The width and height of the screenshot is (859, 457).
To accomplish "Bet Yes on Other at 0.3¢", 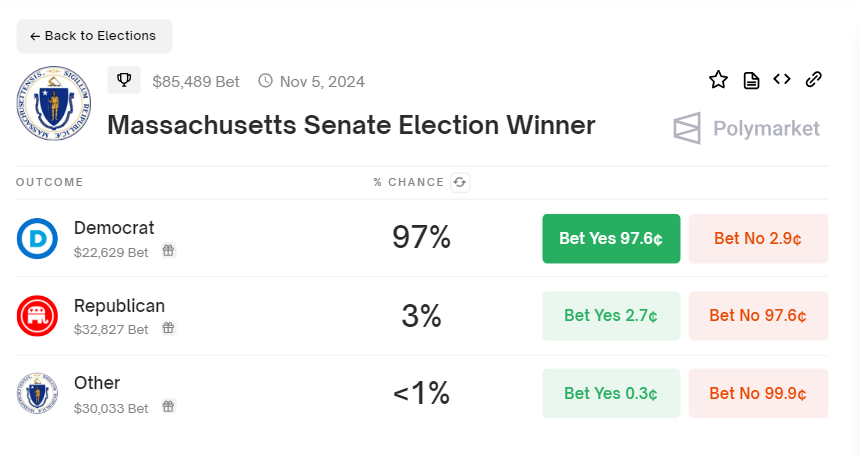I will 611,393.
